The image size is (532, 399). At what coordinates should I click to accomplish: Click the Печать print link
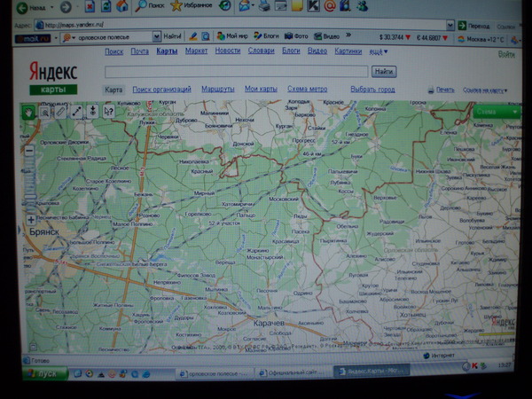(444, 90)
